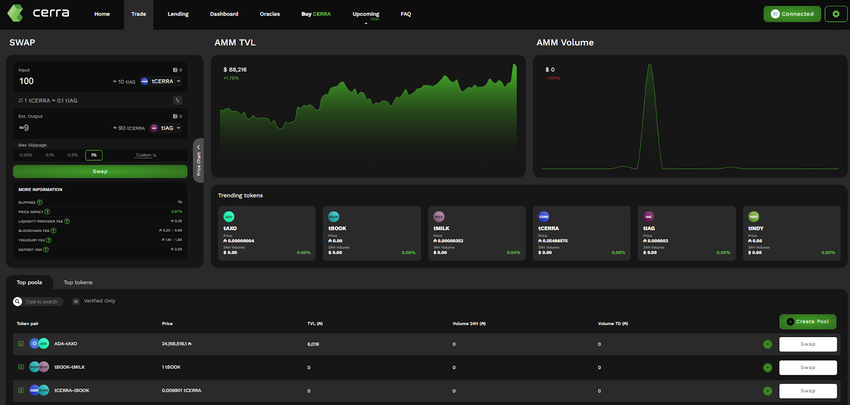Click the swap direction arrows icon

point(178,100)
